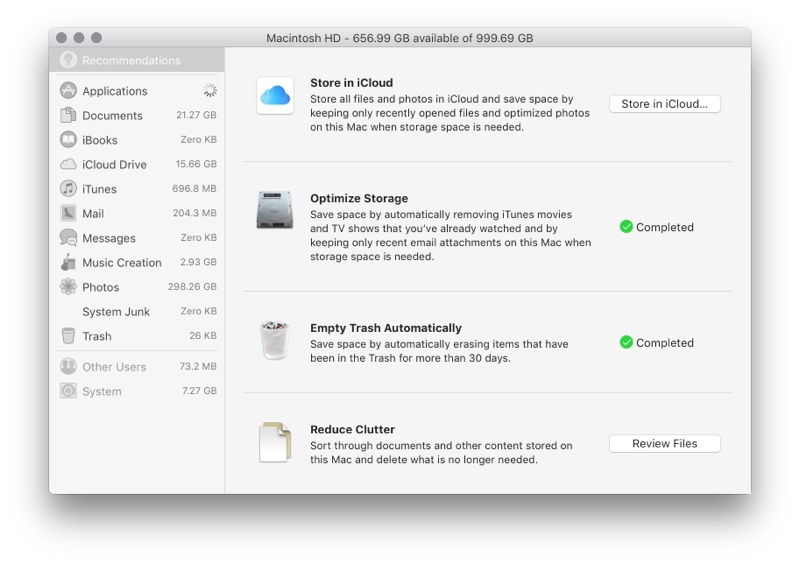Click the Optimize Storage heading
Image resolution: width=800 pixels, height=564 pixels.
(359, 198)
